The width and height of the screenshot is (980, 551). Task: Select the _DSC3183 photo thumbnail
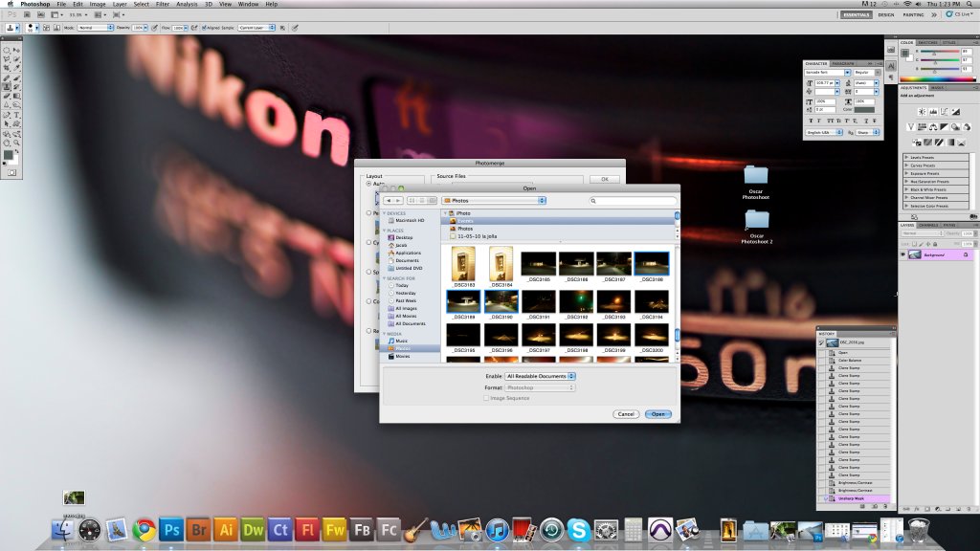coord(464,263)
